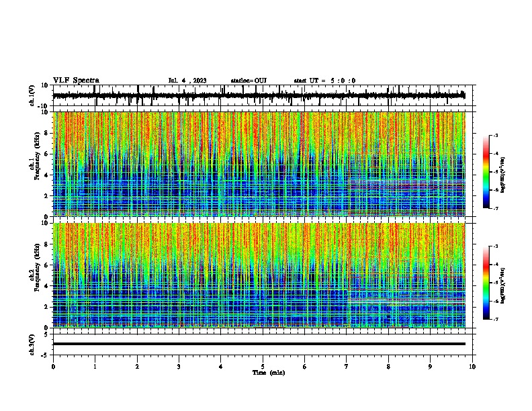Screen dimensions: 532x411
Task: Click the "ch.1(V)" axis label
Action: click(32, 95)
